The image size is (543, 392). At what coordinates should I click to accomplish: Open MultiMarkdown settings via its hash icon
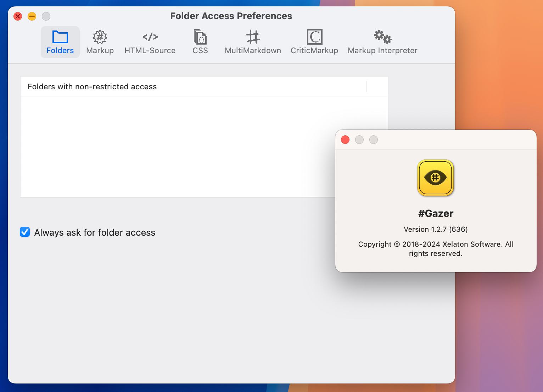pyautogui.click(x=252, y=41)
